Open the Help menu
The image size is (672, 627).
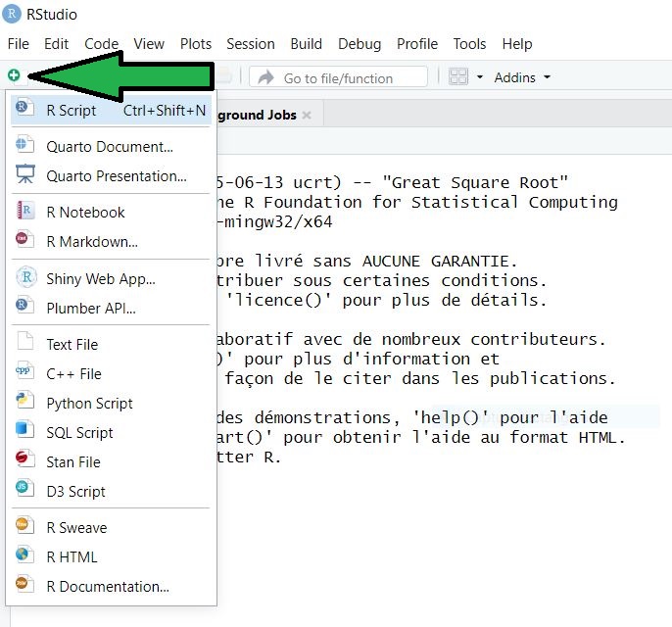pos(517,44)
